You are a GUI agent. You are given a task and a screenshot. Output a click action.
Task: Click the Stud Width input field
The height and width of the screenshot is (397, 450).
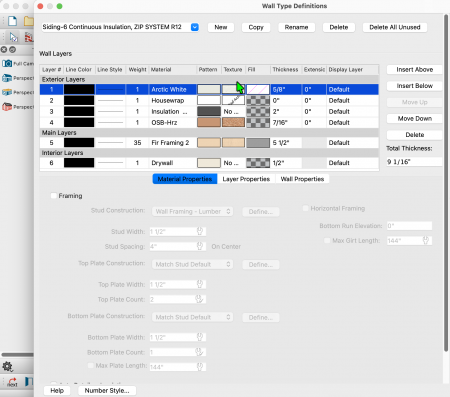178,231
